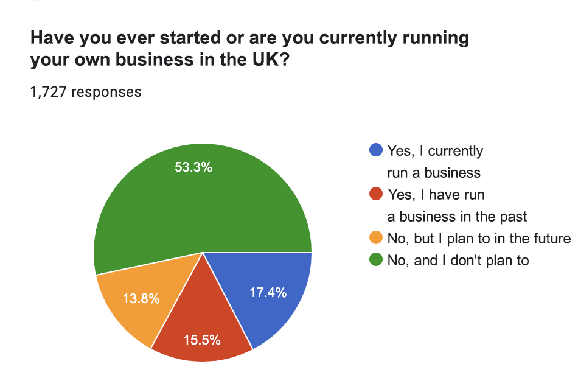Click the blue legend dot for currently run
This screenshot has height=392, width=578.
377,150
